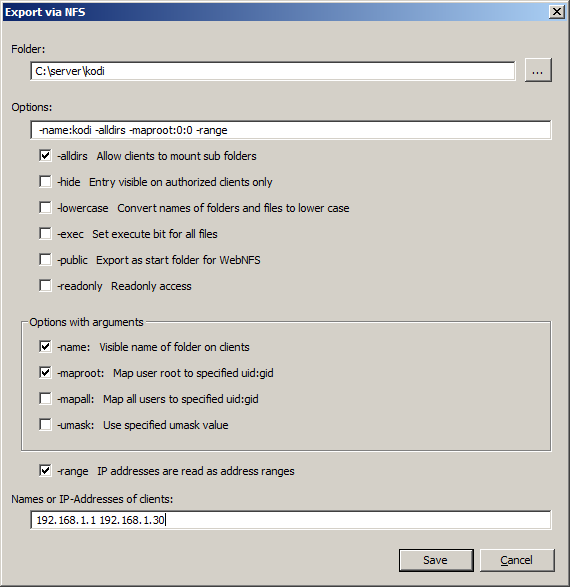Save the NFS export settings
This screenshot has height=587, width=570.
[436, 560]
